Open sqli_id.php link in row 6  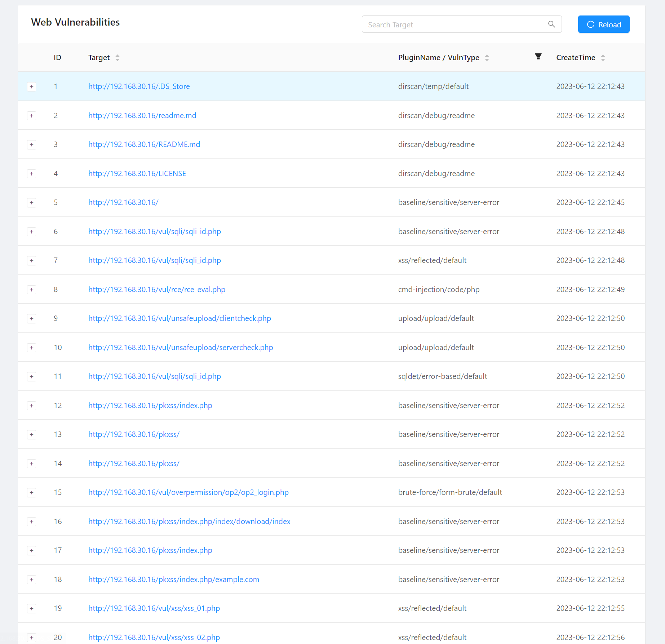pos(155,232)
